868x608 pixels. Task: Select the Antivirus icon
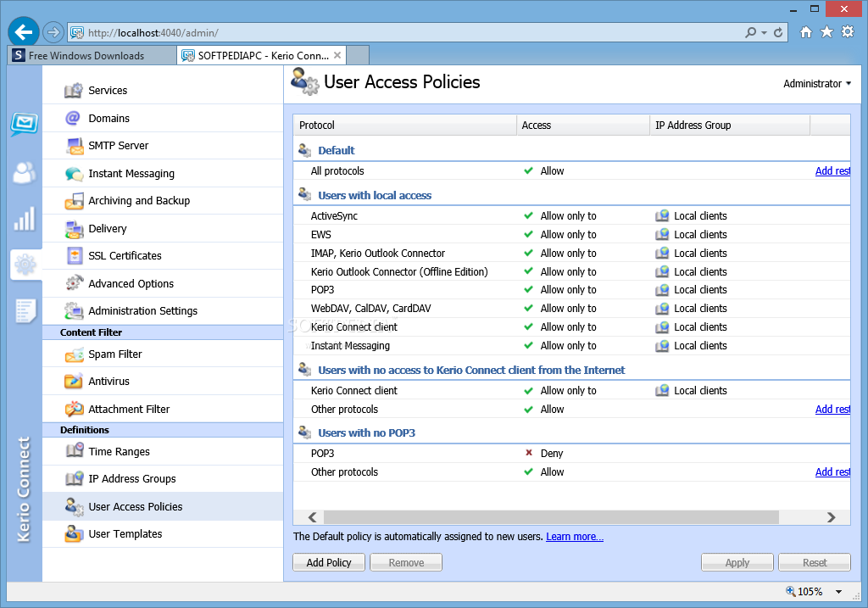pos(74,381)
